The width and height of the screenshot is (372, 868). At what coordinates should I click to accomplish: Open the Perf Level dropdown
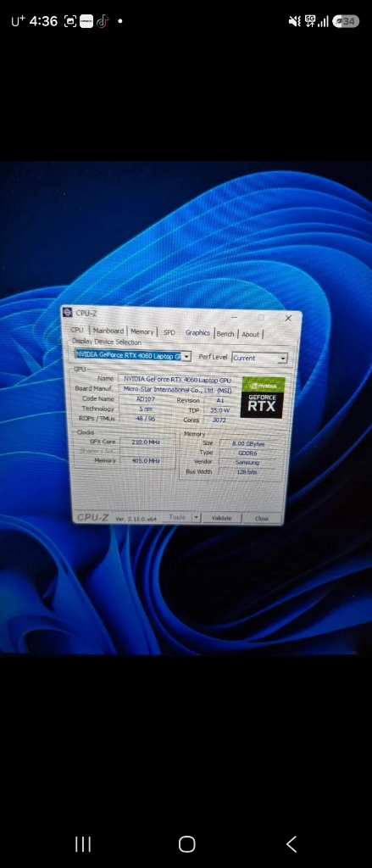pos(283,359)
